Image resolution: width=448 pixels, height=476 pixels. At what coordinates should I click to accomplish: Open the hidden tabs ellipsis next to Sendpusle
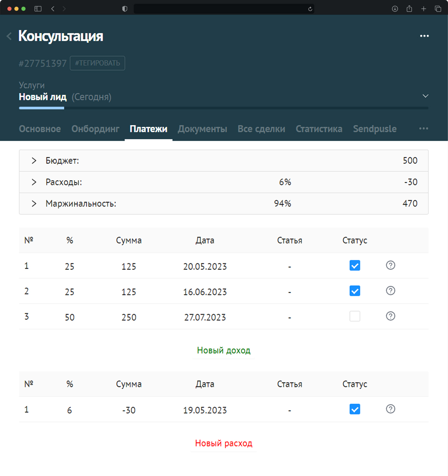click(423, 129)
